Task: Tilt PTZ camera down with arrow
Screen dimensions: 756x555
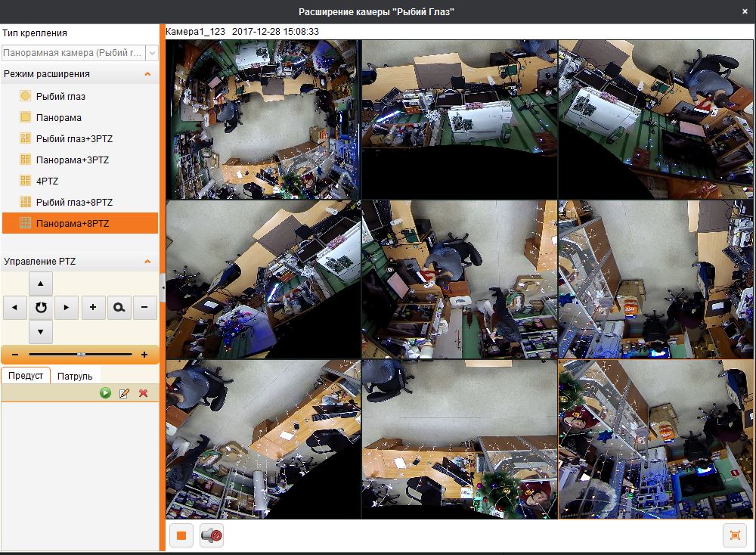Action: coord(41,332)
